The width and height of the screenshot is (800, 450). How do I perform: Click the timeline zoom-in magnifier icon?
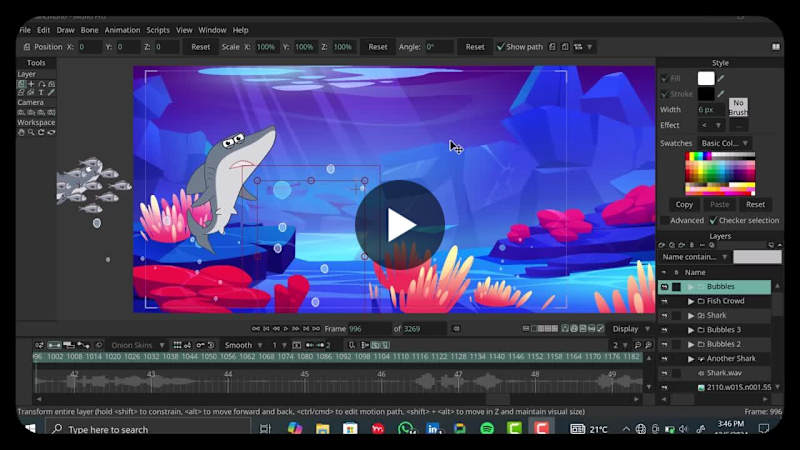pos(648,345)
